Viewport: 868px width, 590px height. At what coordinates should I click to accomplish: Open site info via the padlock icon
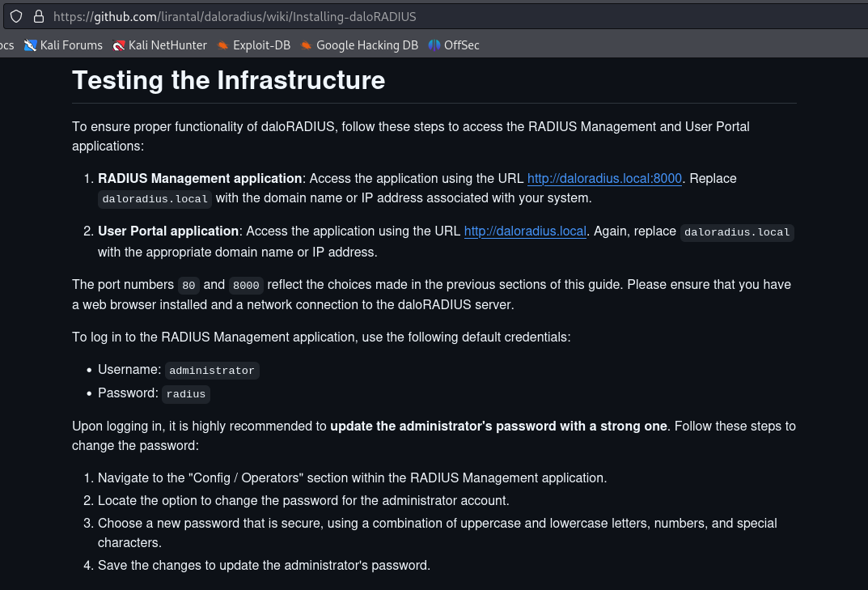pos(37,16)
